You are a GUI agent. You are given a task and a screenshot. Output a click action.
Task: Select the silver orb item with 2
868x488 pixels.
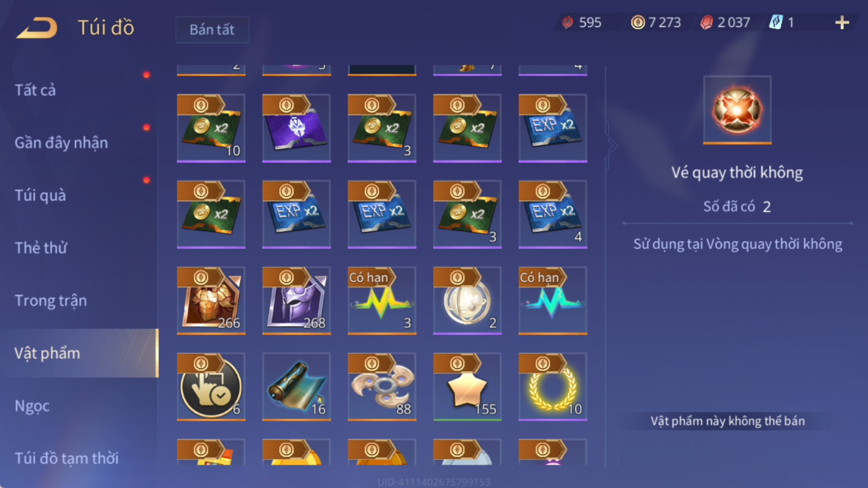[467, 301]
